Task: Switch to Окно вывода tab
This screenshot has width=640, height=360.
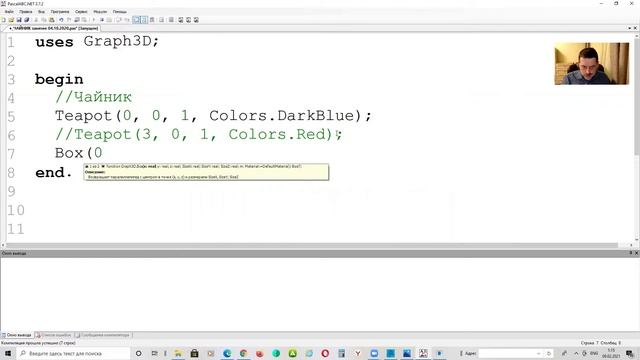Action: (17, 335)
